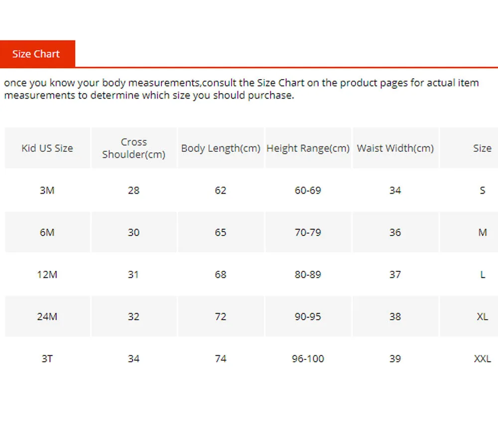Click the Size Chart tab
The image size is (498, 448).
click(x=36, y=54)
